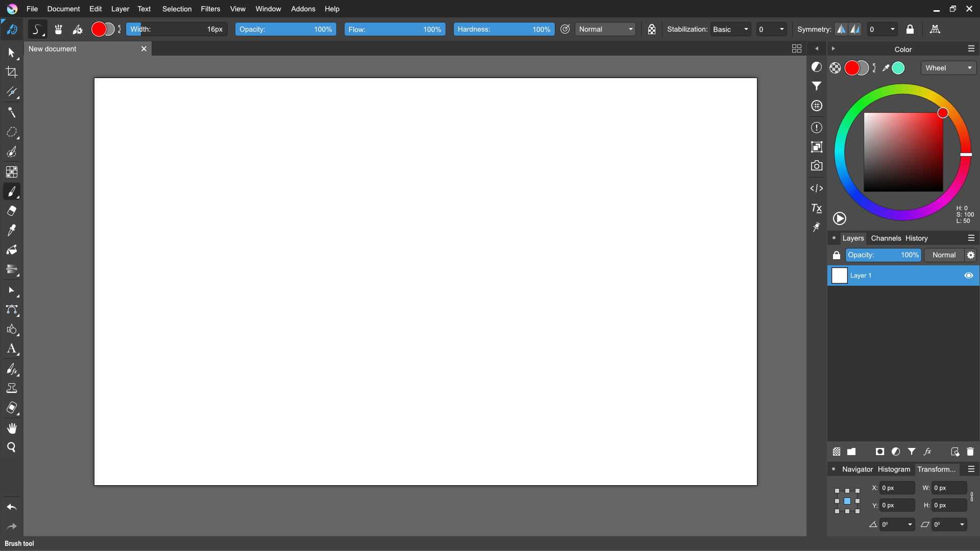Image resolution: width=980 pixels, height=551 pixels.
Task: Toggle horizontal symmetry button
Action: (x=841, y=30)
